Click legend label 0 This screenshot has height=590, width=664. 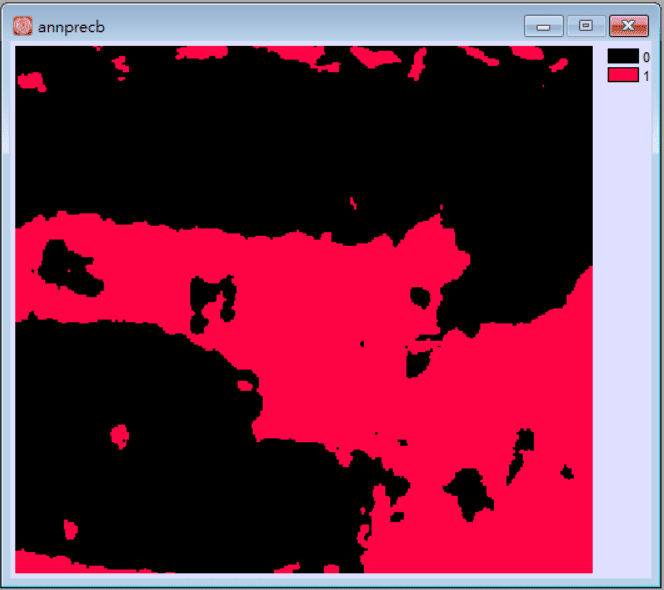(x=646, y=57)
